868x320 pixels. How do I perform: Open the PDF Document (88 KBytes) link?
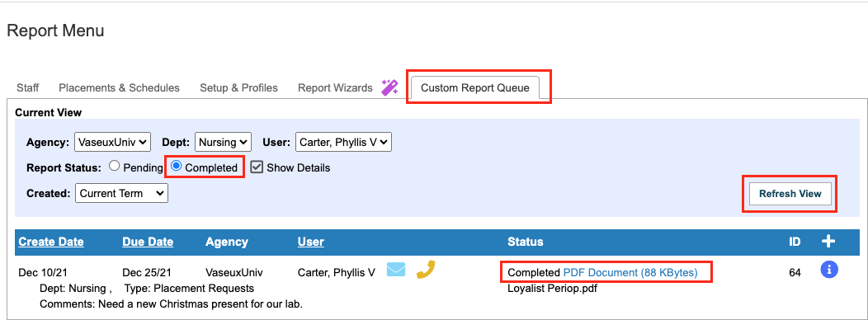click(630, 272)
